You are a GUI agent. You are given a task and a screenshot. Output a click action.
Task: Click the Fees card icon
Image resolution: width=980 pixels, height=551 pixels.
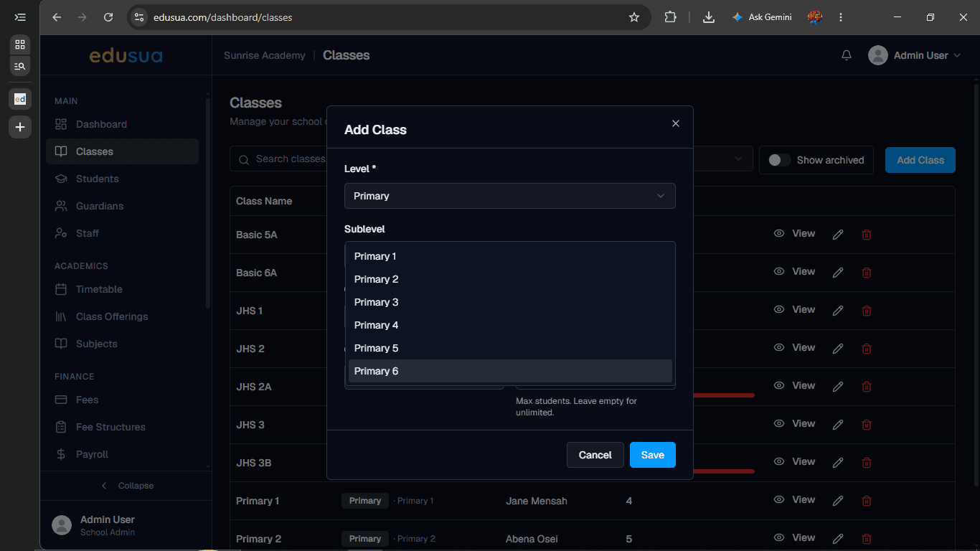(x=61, y=400)
